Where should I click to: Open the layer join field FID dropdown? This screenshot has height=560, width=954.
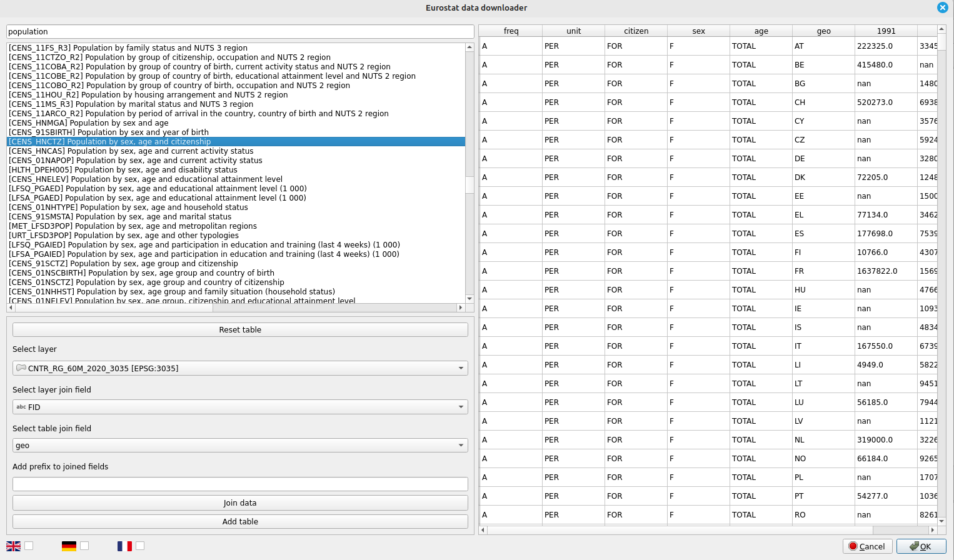(240, 407)
